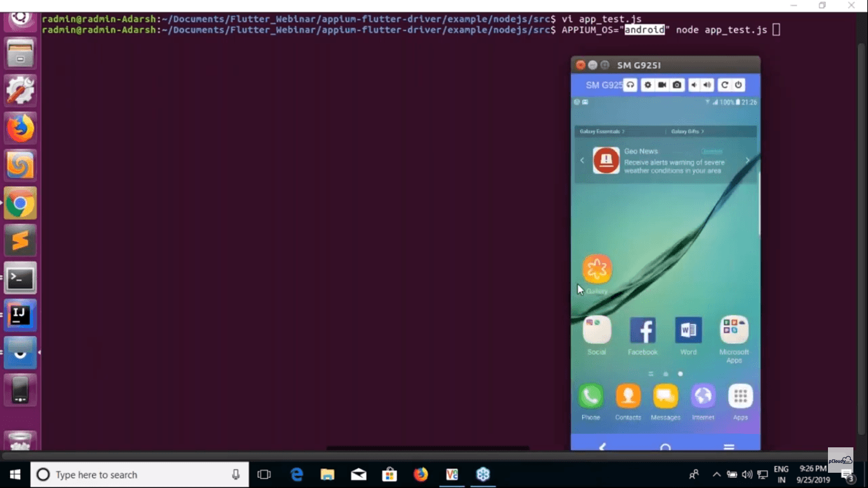
Task: Select the middle home screen page dot
Action: coord(665,374)
